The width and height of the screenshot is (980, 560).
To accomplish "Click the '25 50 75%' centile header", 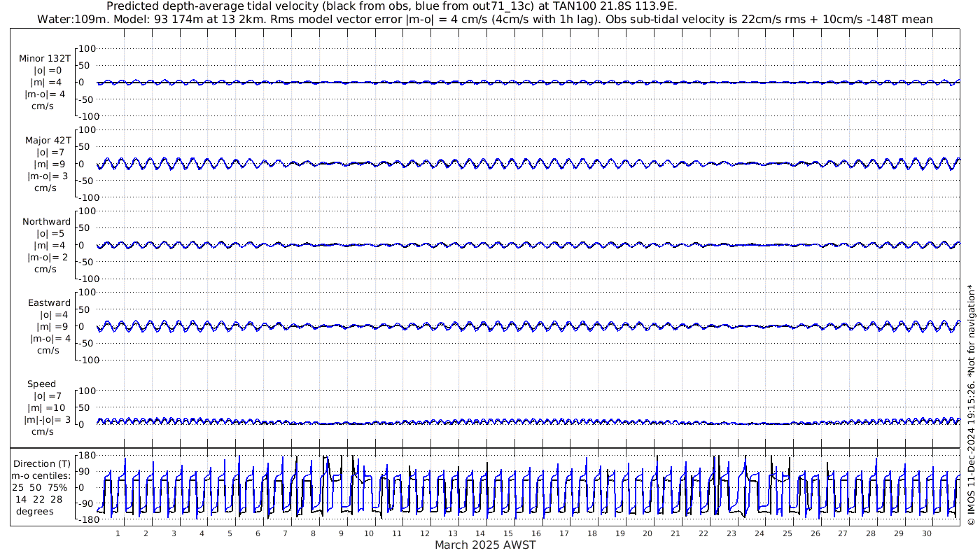I will (x=39, y=488).
